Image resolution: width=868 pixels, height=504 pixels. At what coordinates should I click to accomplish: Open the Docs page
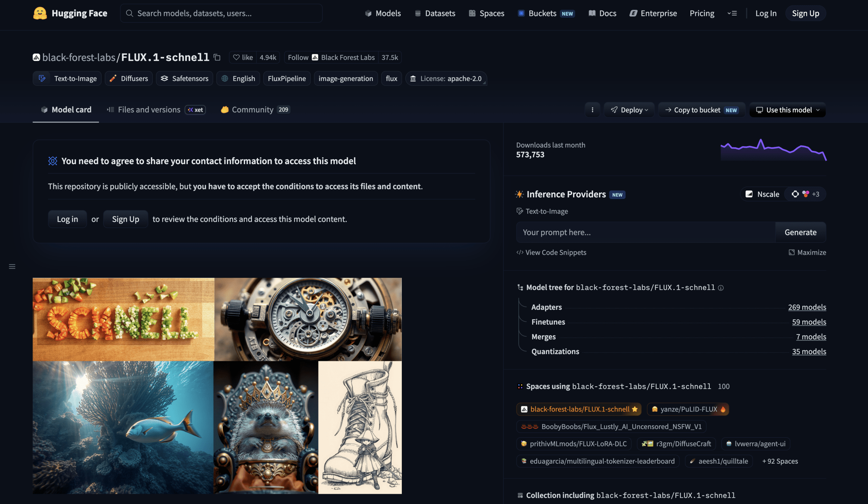(602, 13)
